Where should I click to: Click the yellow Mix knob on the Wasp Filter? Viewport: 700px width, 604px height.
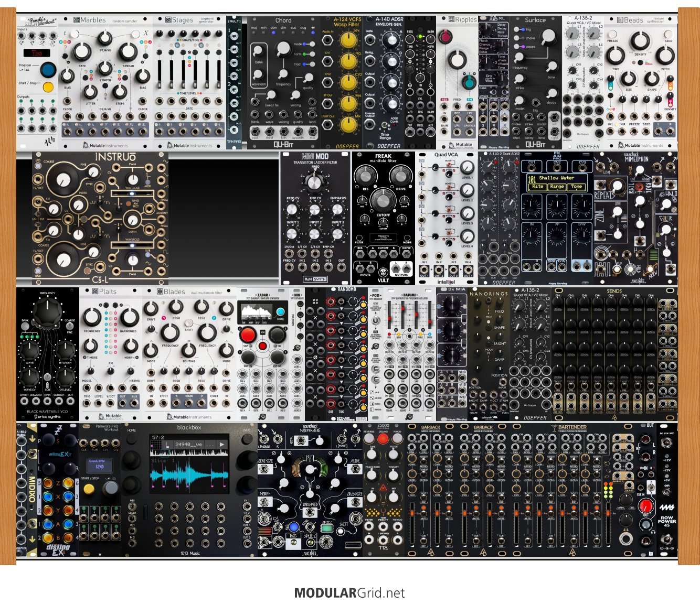click(x=348, y=124)
